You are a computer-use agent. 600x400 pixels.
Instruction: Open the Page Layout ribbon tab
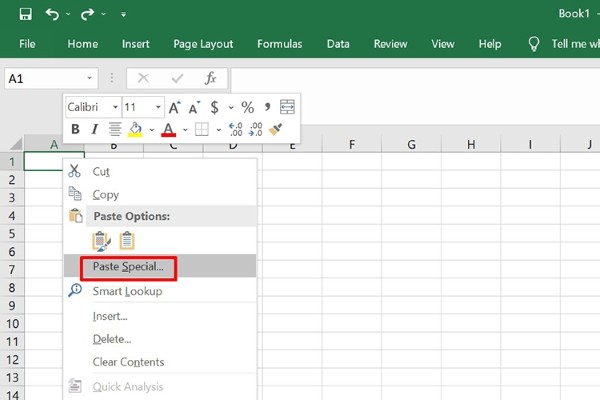pos(203,44)
